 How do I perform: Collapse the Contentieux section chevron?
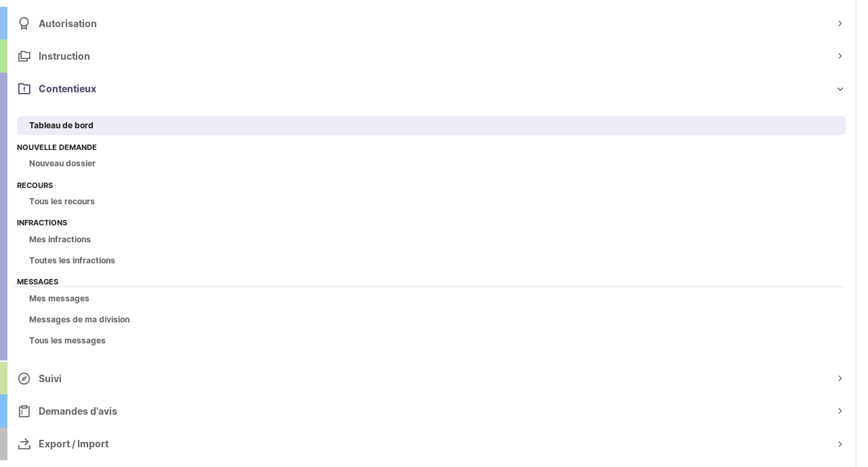tap(840, 89)
